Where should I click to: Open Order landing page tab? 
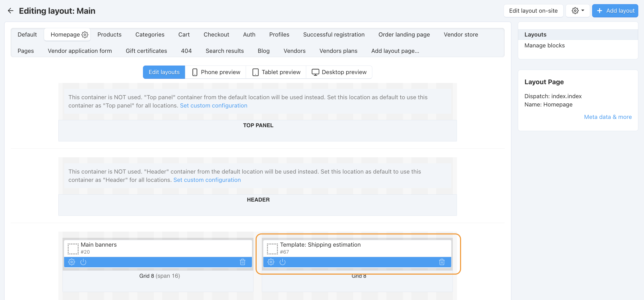tap(404, 35)
